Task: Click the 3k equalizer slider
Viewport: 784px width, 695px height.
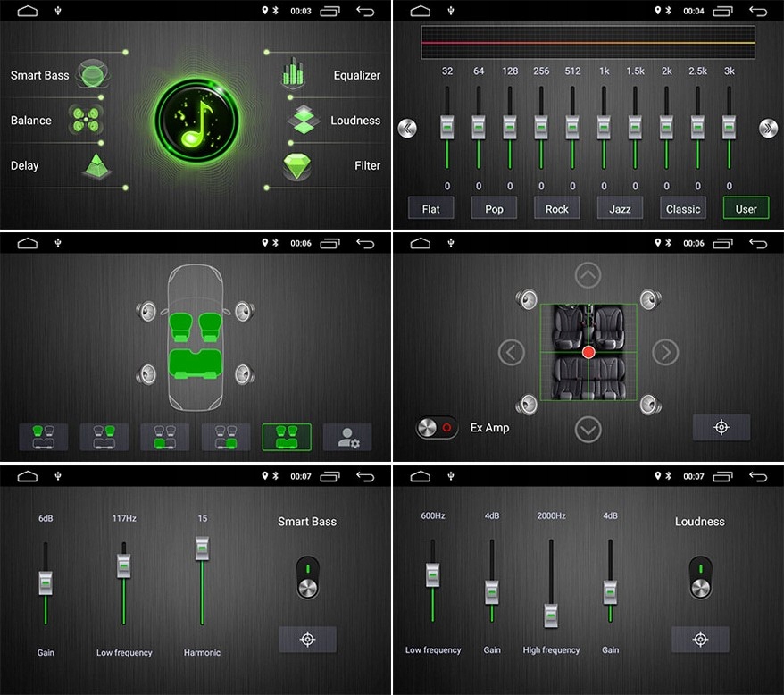Action: pyautogui.click(x=730, y=127)
